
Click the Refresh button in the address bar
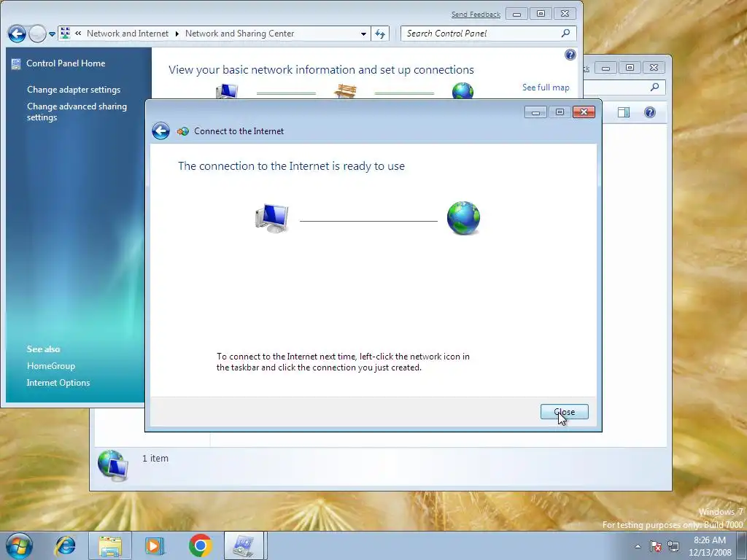(379, 34)
